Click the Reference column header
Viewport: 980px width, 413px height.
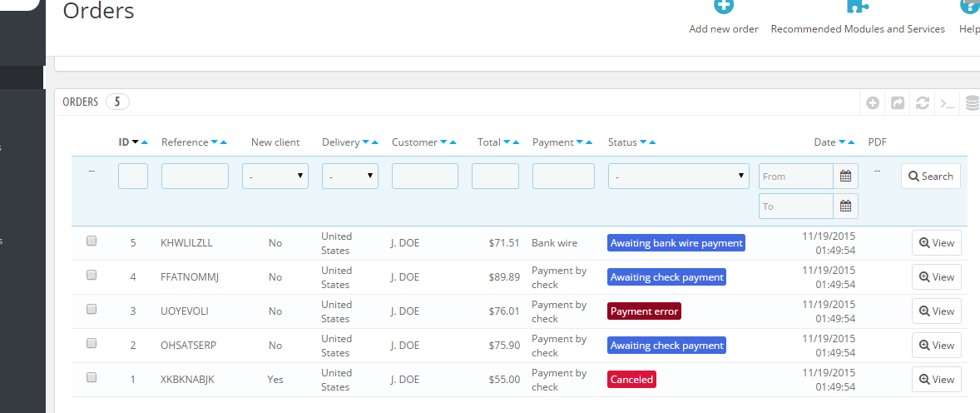(185, 142)
